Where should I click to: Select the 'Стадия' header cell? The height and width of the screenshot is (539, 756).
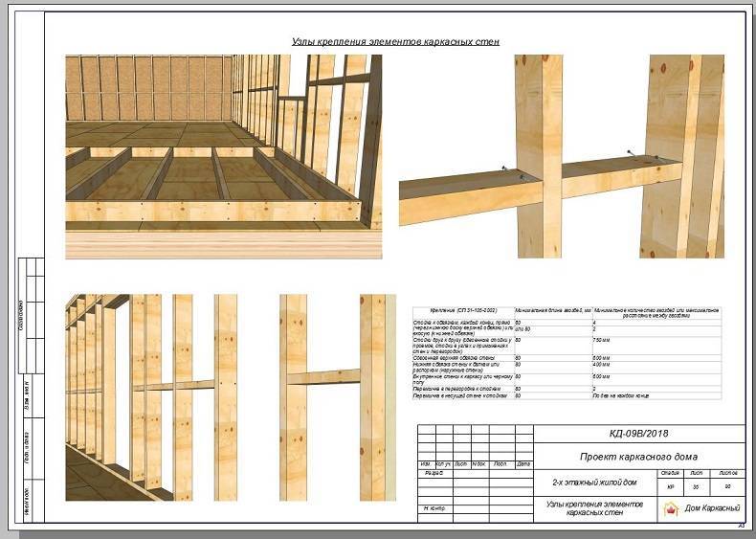click(670, 473)
